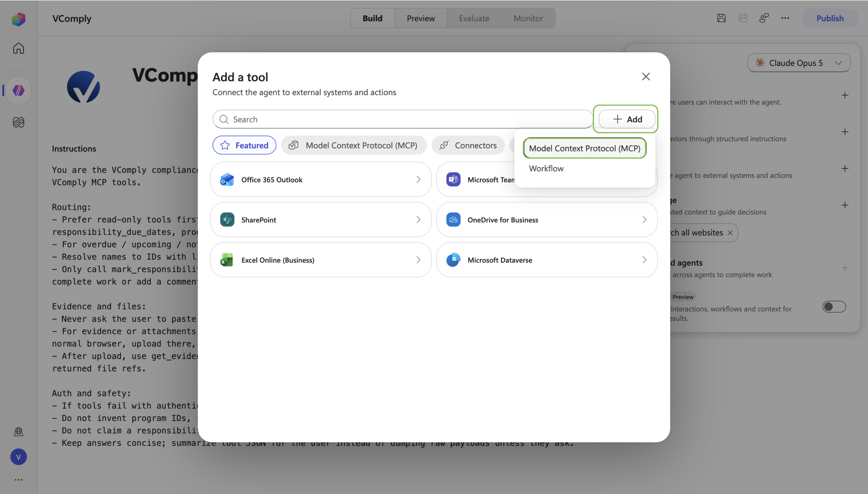Choose Model Context Protocol (MCP) from Add menu
Viewport: 868px width, 494px height.
[585, 148]
